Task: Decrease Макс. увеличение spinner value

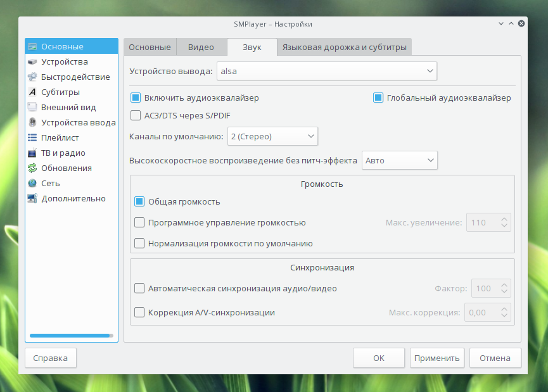Action: coord(504,225)
